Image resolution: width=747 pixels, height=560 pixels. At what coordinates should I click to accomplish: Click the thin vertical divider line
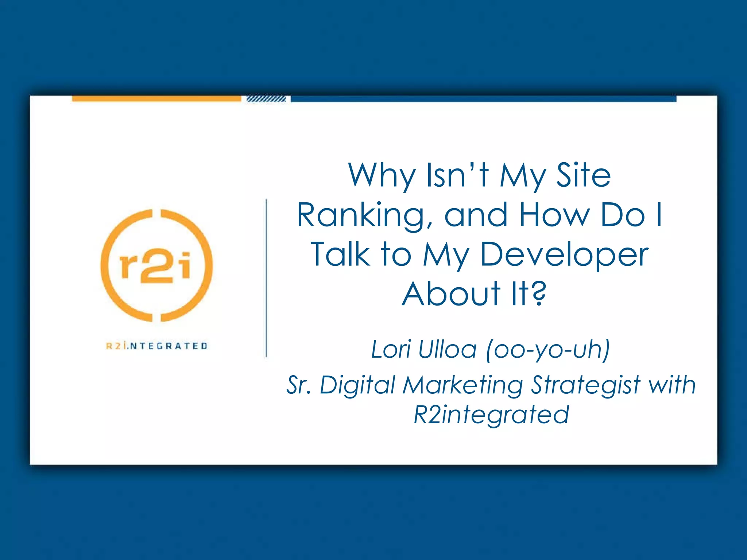(267, 278)
